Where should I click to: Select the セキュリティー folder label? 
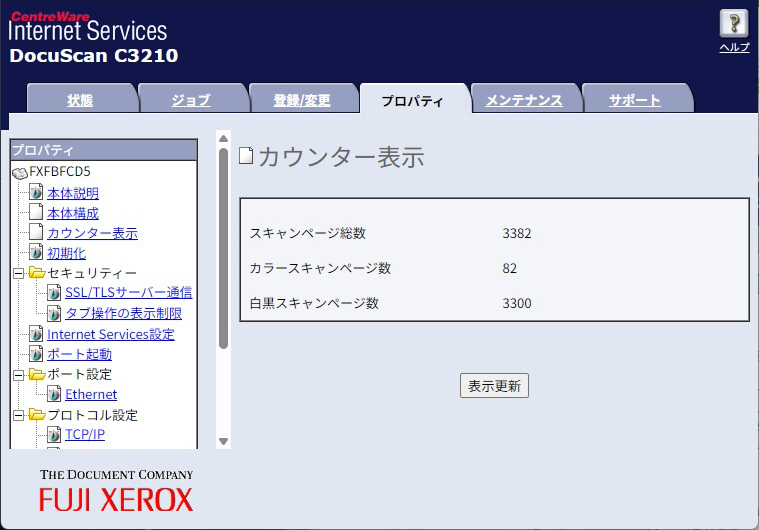(92, 273)
